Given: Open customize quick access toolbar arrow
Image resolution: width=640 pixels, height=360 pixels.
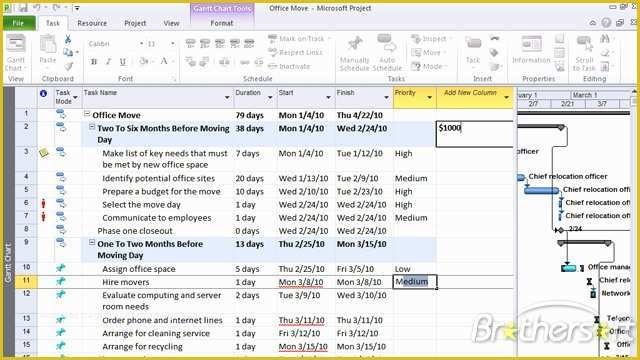Looking at the screenshot, I should [77, 8].
